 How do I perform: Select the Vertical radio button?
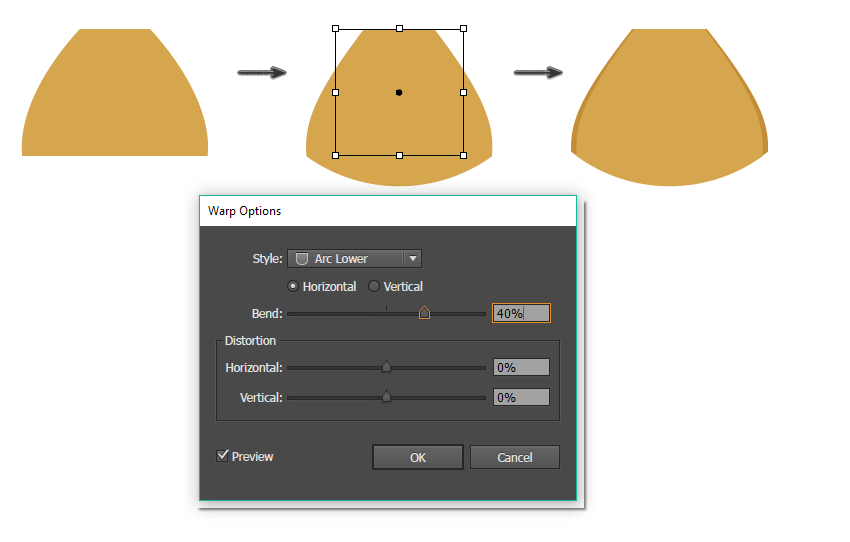point(374,287)
